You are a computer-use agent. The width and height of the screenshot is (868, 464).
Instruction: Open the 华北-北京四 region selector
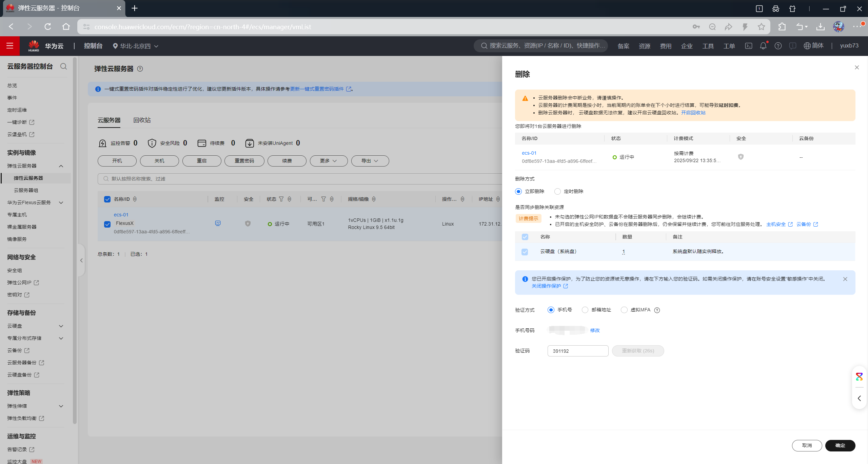[x=136, y=46]
